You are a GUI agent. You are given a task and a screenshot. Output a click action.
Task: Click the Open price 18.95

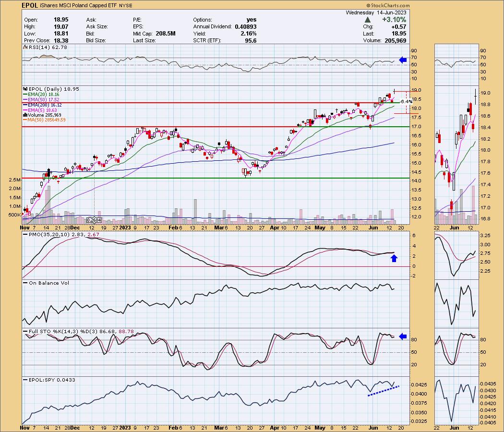61,20
